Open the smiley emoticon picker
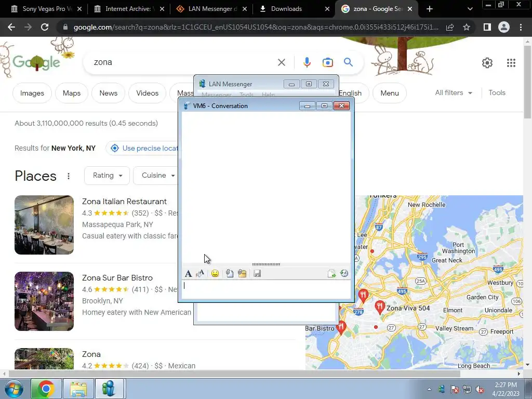 pyautogui.click(x=215, y=273)
